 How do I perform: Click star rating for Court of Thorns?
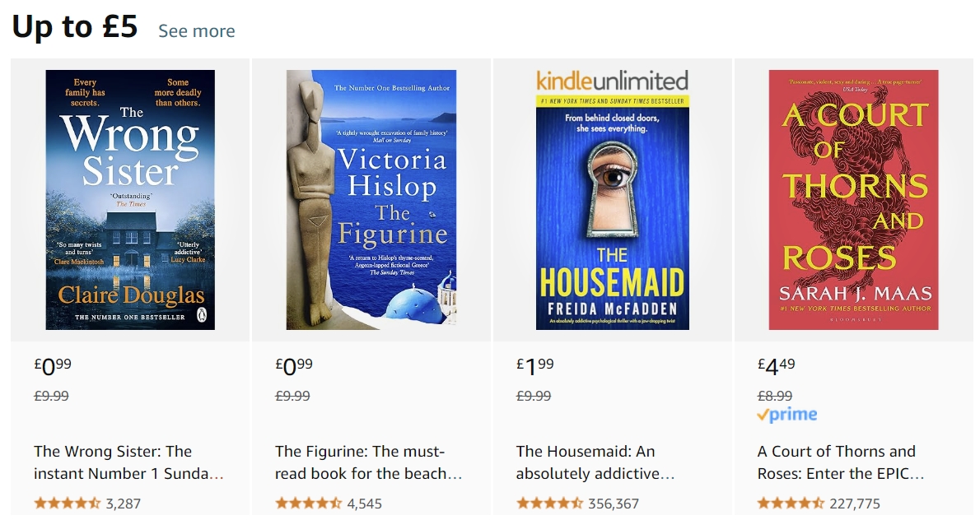791,503
